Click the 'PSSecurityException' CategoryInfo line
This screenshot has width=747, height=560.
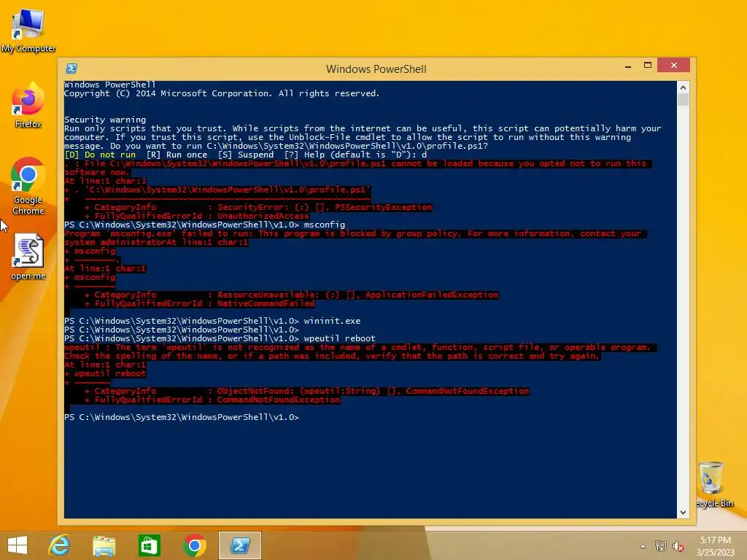coord(258,207)
